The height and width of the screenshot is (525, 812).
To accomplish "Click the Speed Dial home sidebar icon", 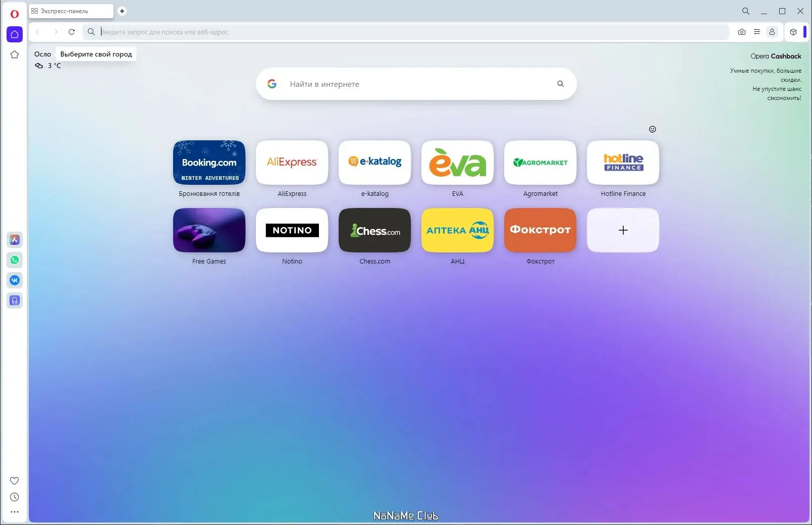I will click(x=15, y=34).
